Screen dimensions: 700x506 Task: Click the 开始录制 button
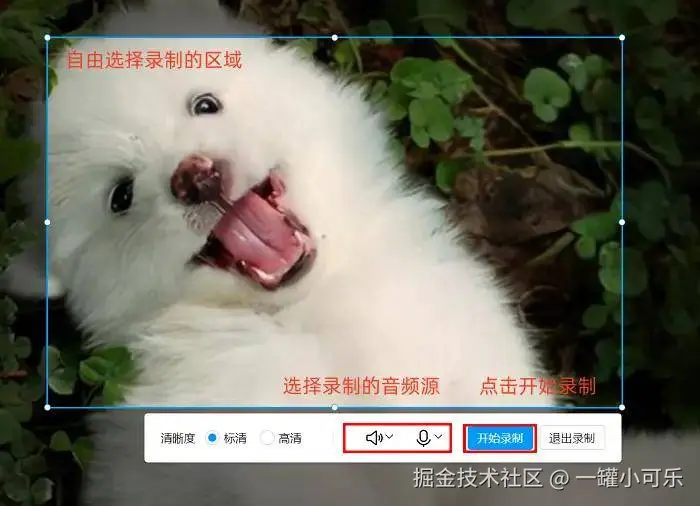500,438
